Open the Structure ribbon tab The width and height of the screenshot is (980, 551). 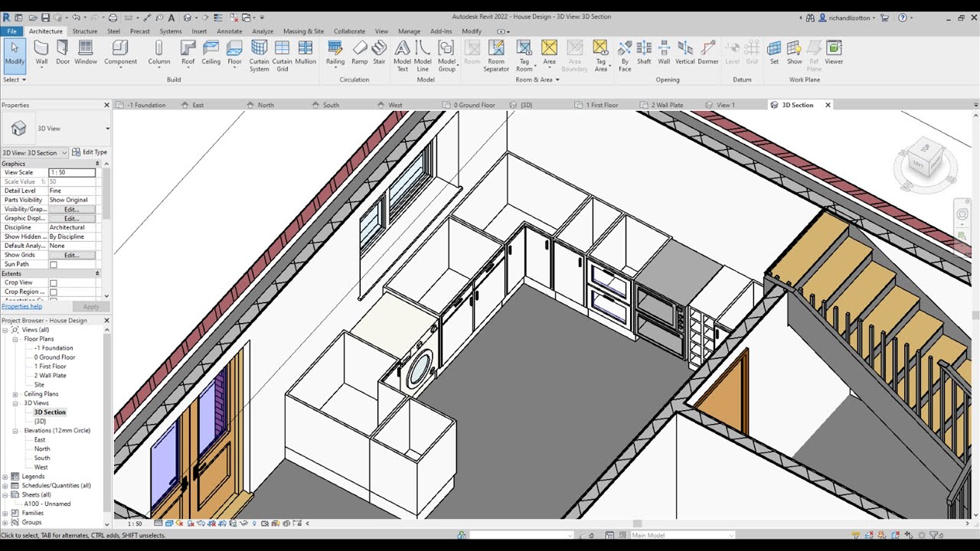point(85,31)
